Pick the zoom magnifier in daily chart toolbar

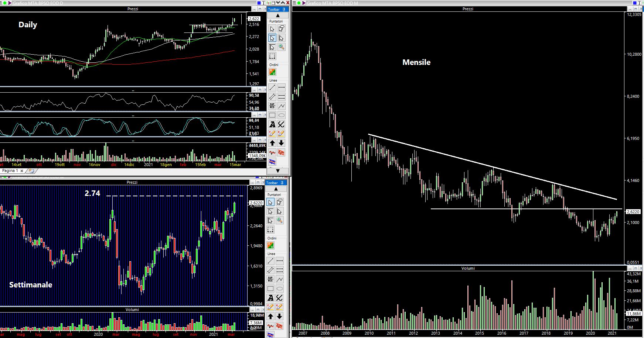pyautogui.click(x=282, y=47)
